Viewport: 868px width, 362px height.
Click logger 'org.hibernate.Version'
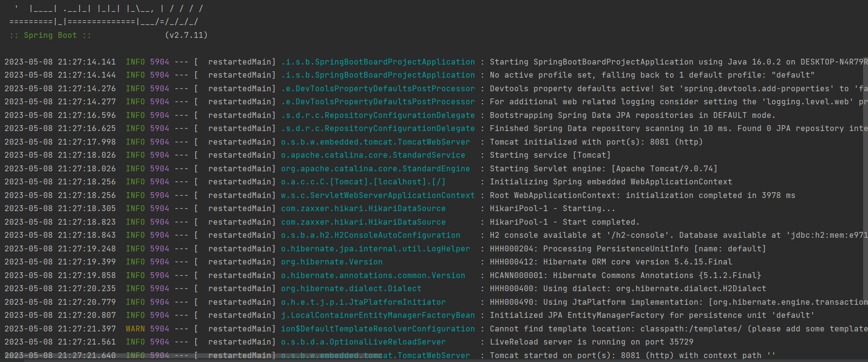(x=332, y=262)
